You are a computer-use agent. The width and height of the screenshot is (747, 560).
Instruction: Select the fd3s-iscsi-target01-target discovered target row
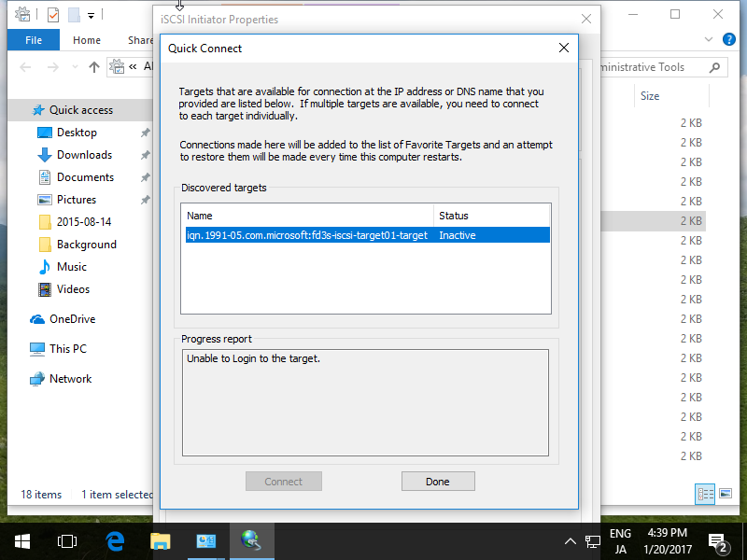click(367, 235)
